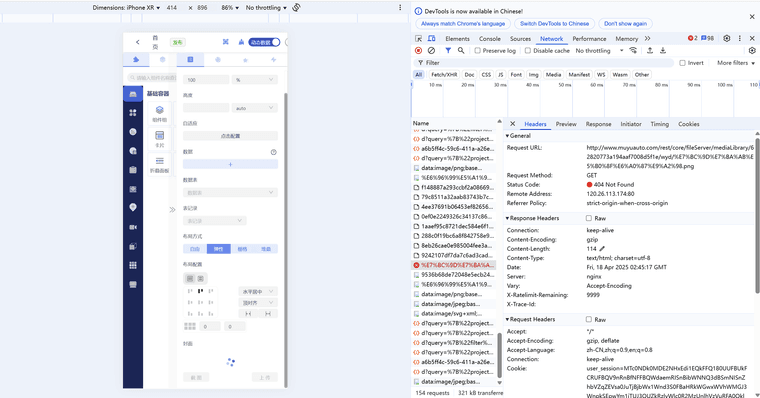Click Always match Chrome's language
The height and width of the screenshot is (398, 760).
coord(463,23)
